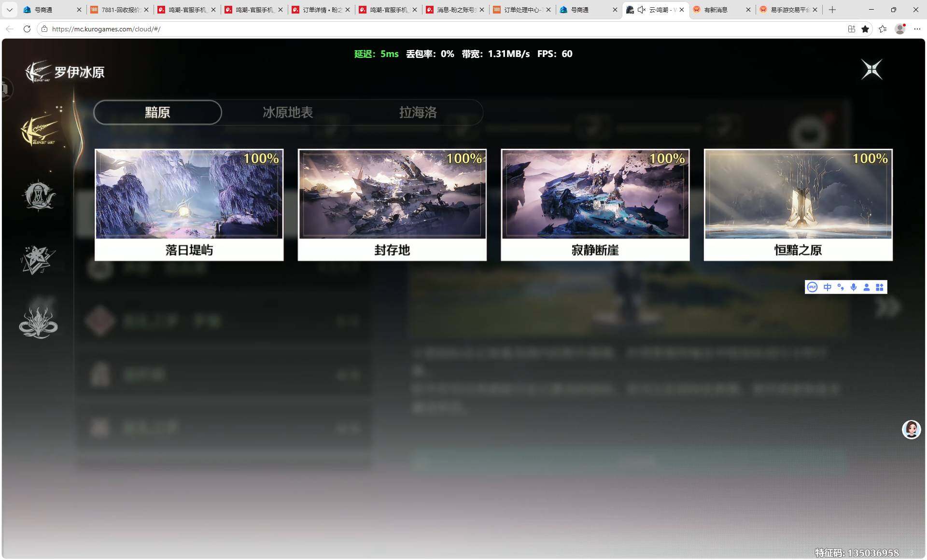
Task: Open the 寂静断崖 area card
Action: (595, 205)
